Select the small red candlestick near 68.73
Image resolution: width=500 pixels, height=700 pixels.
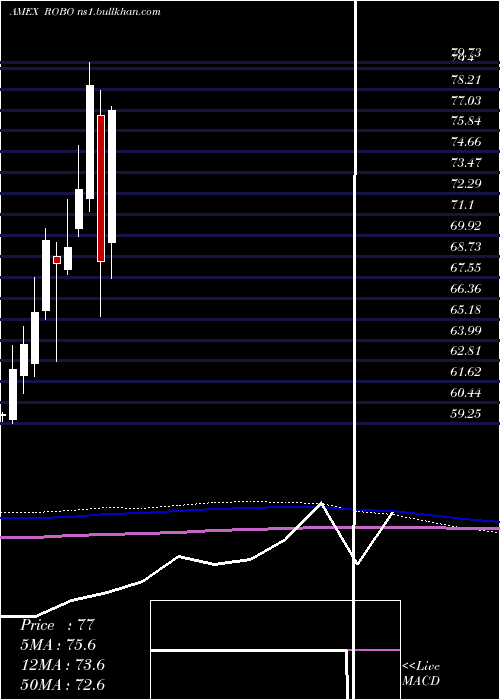[57, 260]
